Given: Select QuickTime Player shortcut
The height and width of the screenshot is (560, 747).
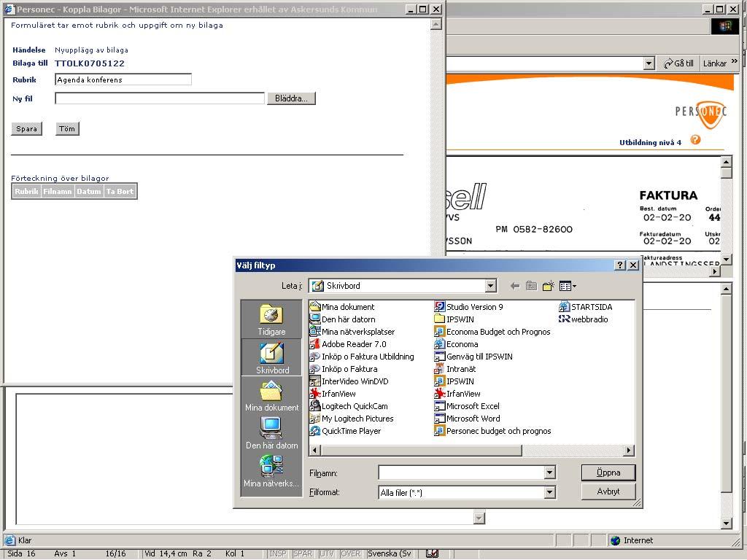Looking at the screenshot, I should point(345,430).
